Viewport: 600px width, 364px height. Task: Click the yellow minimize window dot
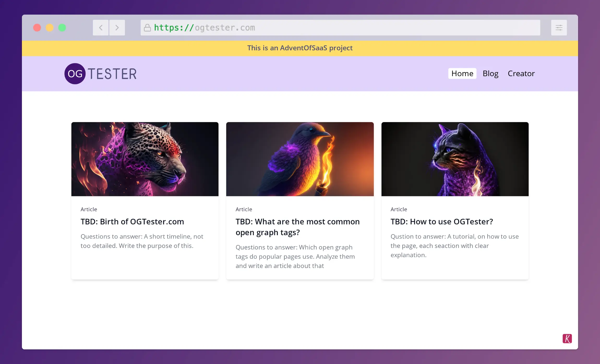click(x=50, y=28)
